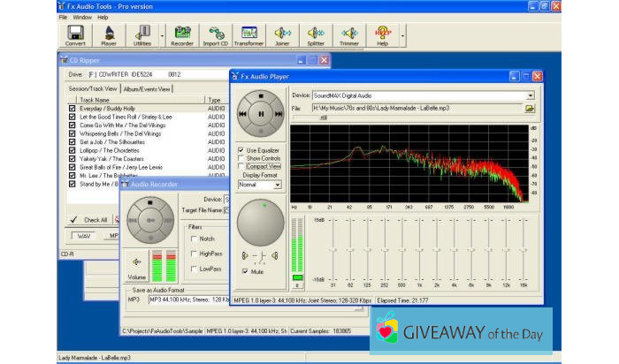Open the Splitter tool

pyautogui.click(x=316, y=35)
